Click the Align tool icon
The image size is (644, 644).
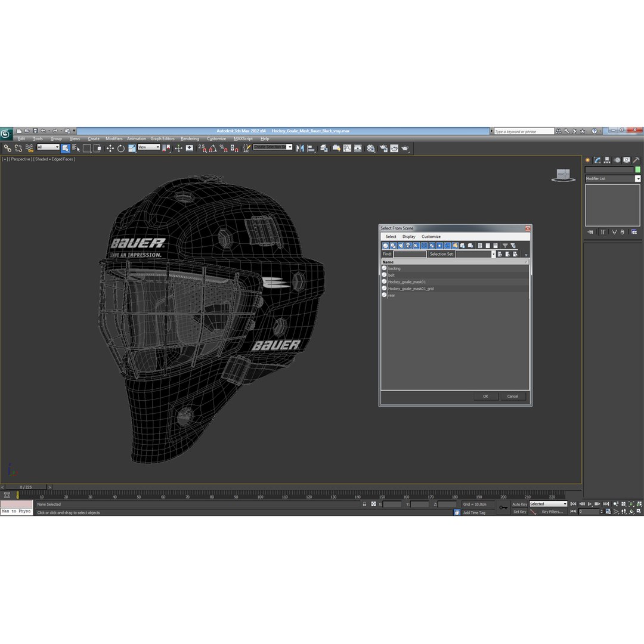click(311, 148)
